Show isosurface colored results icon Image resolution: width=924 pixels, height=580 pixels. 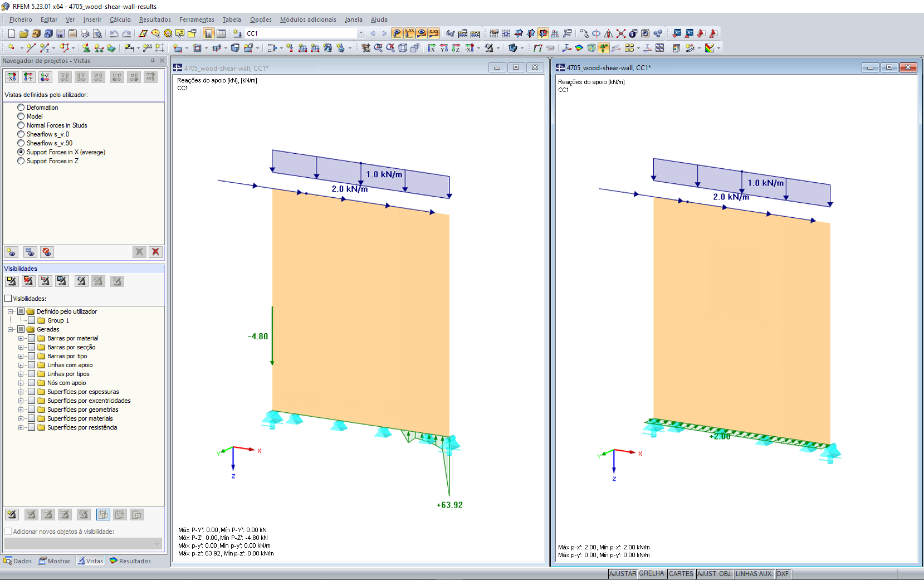[x=579, y=48]
